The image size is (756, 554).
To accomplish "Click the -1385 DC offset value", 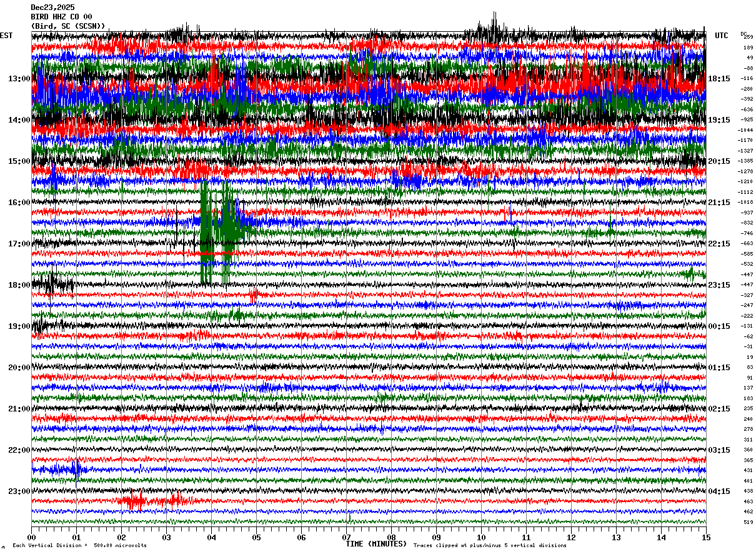I will [x=745, y=161].
